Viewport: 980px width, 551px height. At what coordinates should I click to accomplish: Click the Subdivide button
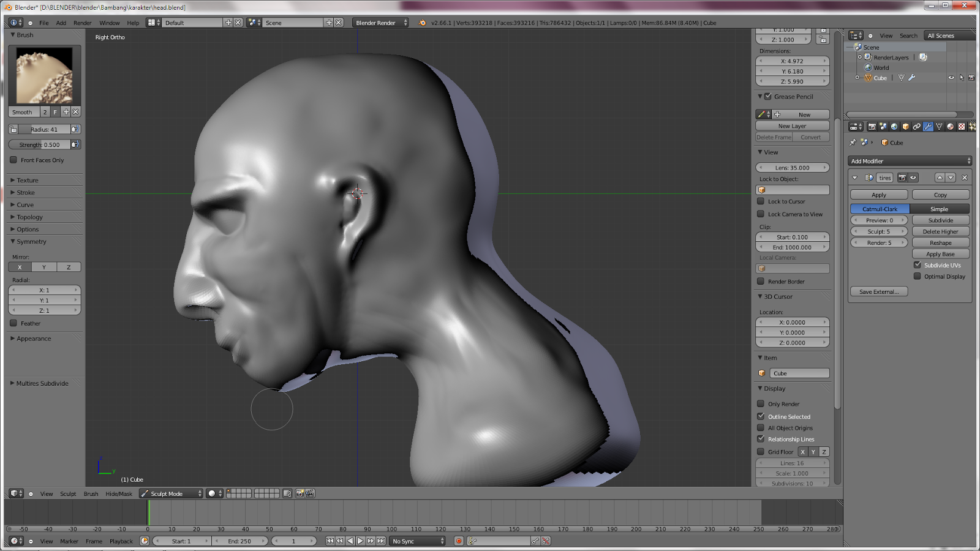click(941, 220)
